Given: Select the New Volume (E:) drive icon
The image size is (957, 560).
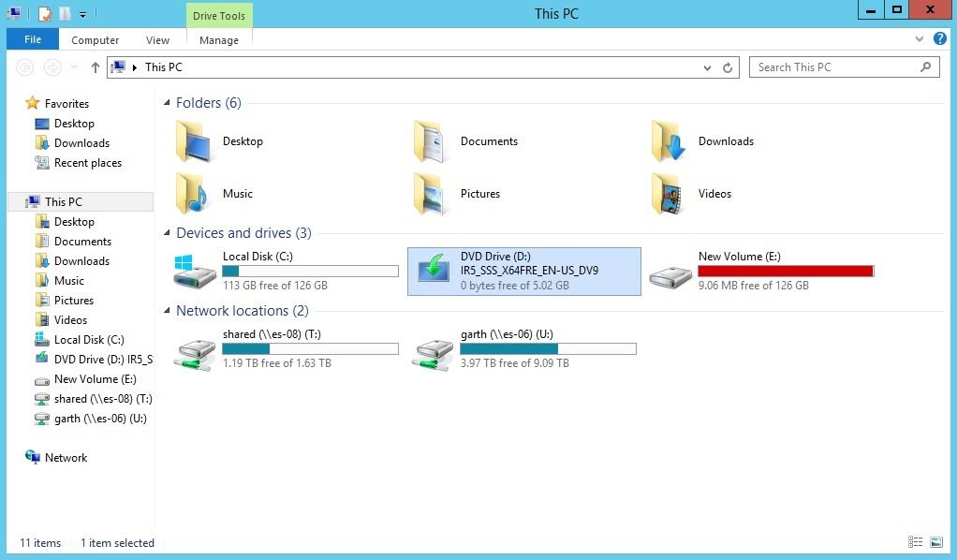Looking at the screenshot, I should pyautogui.click(x=670, y=277).
